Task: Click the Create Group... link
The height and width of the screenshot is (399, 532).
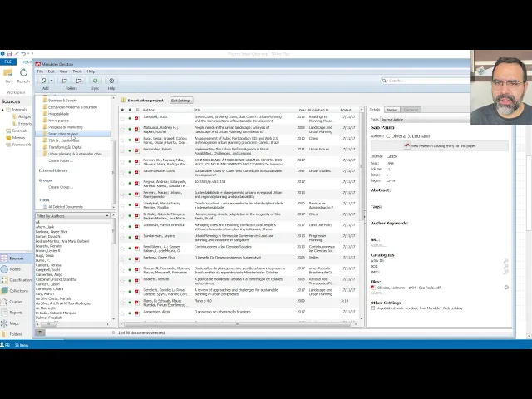Action: click(61, 187)
